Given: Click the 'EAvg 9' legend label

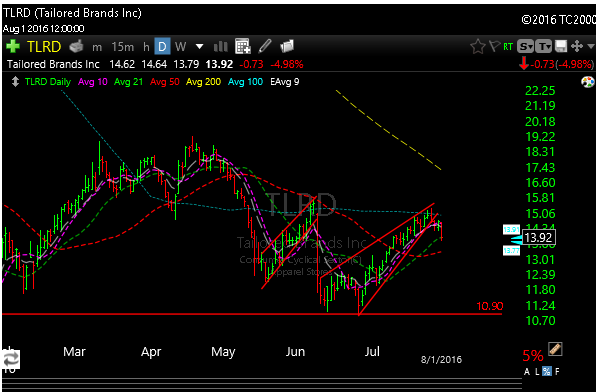Looking at the screenshot, I should click(x=285, y=82).
